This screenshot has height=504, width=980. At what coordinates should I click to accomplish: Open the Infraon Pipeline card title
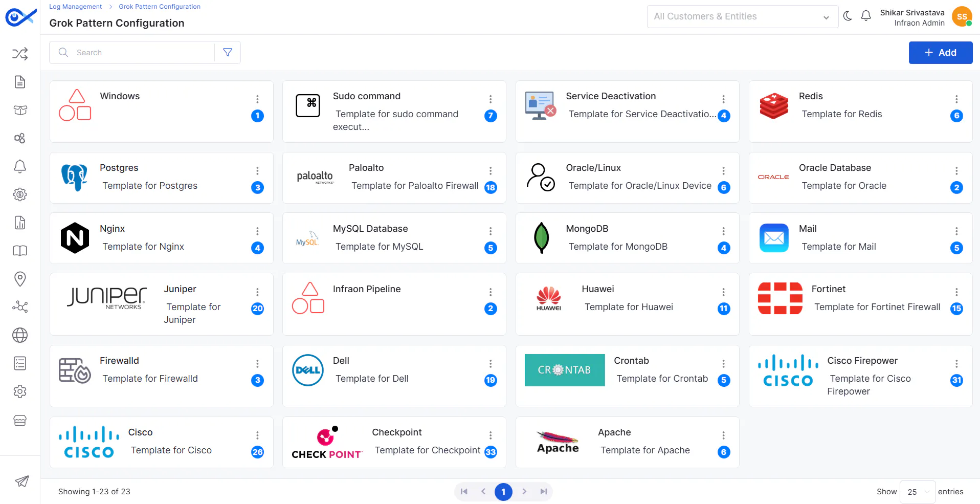pos(367,289)
